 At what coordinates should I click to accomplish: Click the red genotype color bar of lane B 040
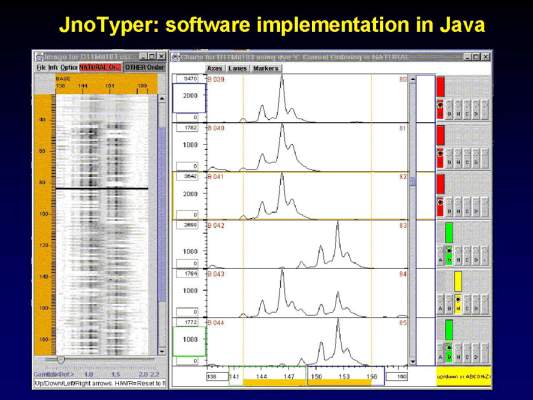point(441,135)
